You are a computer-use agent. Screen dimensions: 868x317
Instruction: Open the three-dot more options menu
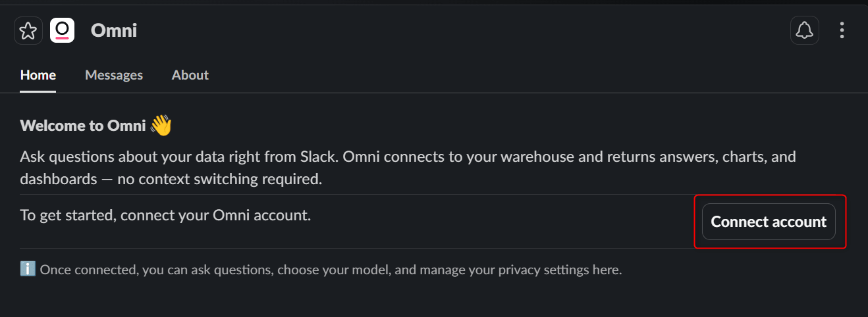click(841, 30)
